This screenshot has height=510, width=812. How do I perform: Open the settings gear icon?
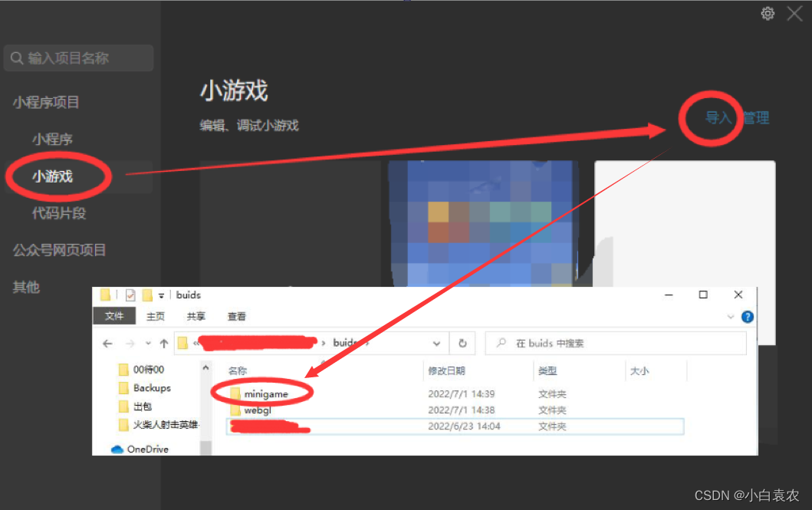pos(768,14)
